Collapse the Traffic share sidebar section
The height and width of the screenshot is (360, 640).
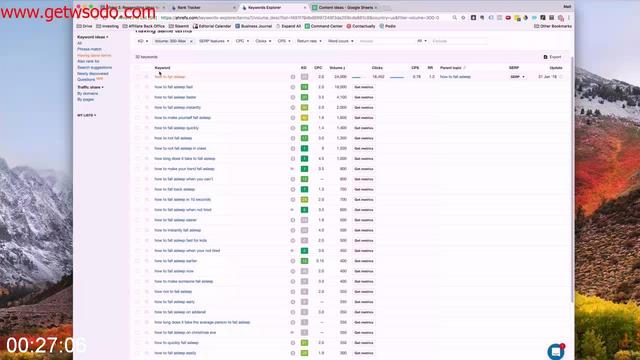coord(90,87)
